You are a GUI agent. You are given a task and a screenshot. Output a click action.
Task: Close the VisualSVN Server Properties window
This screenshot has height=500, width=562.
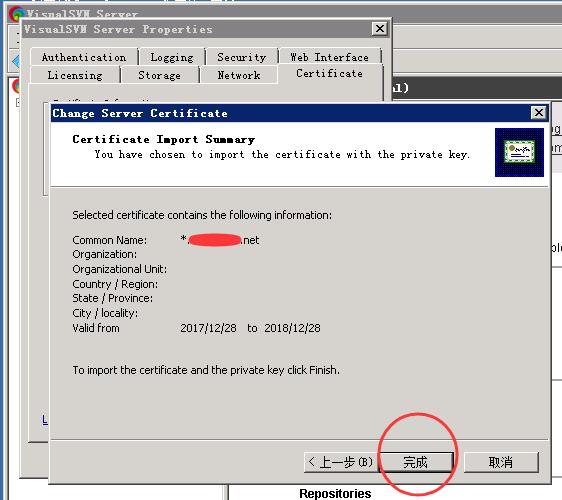coord(380,28)
